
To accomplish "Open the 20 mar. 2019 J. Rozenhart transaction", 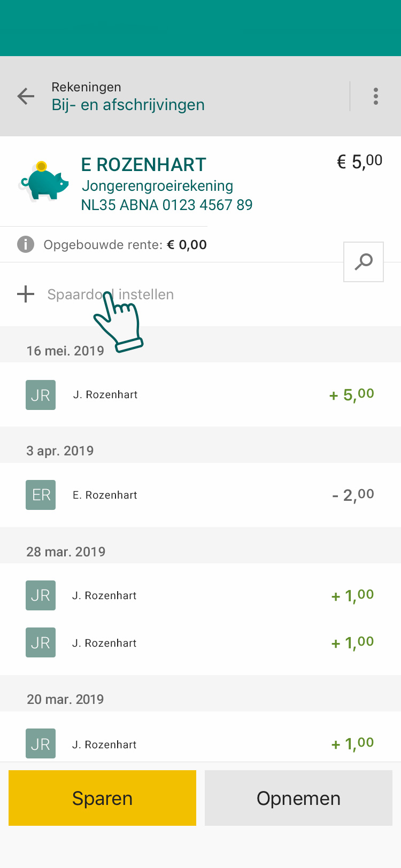I will pos(200,744).
